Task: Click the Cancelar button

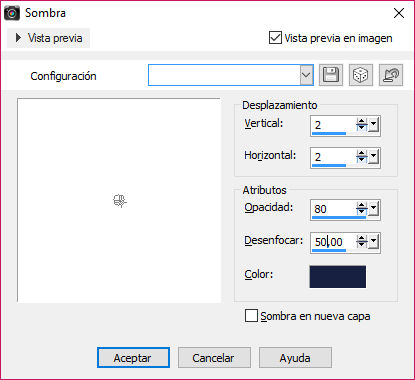Action: pyautogui.click(x=214, y=358)
